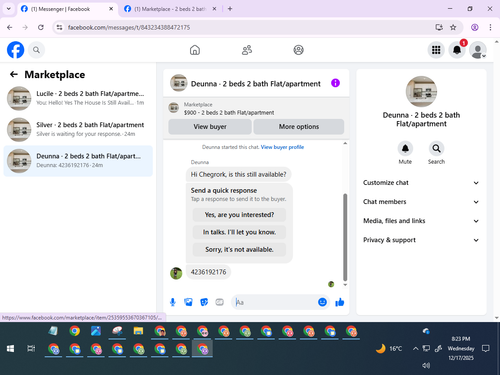Open View buyer profile link
The width and height of the screenshot is (500, 375).
282,147
